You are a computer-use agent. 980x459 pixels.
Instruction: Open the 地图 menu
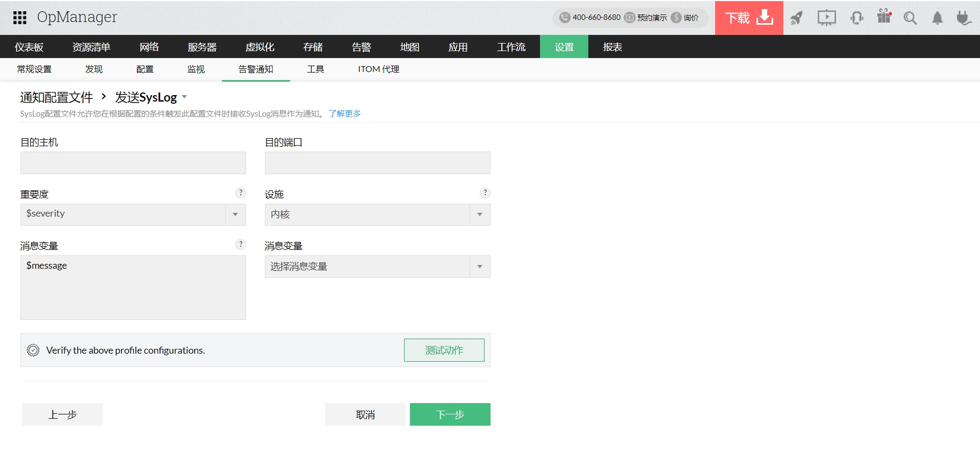coord(409,47)
